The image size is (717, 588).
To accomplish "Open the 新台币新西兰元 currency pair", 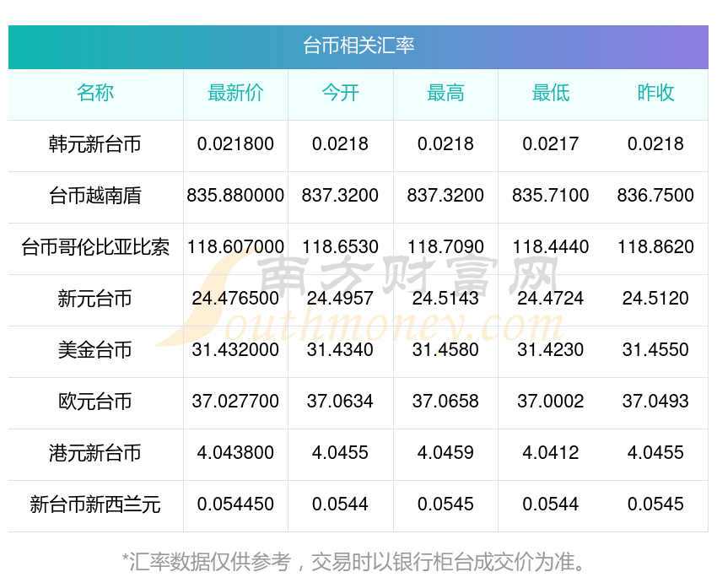I will click(x=95, y=504).
